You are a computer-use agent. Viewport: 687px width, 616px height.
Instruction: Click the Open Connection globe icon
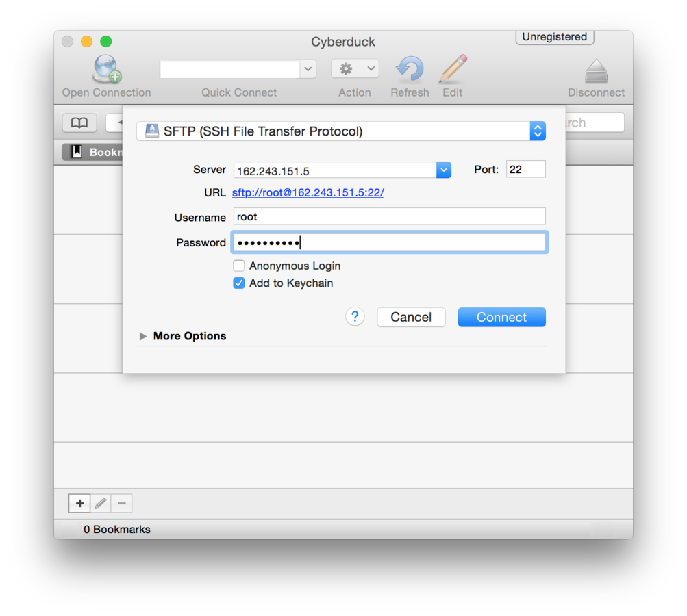pyautogui.click(x=106, y=68)
